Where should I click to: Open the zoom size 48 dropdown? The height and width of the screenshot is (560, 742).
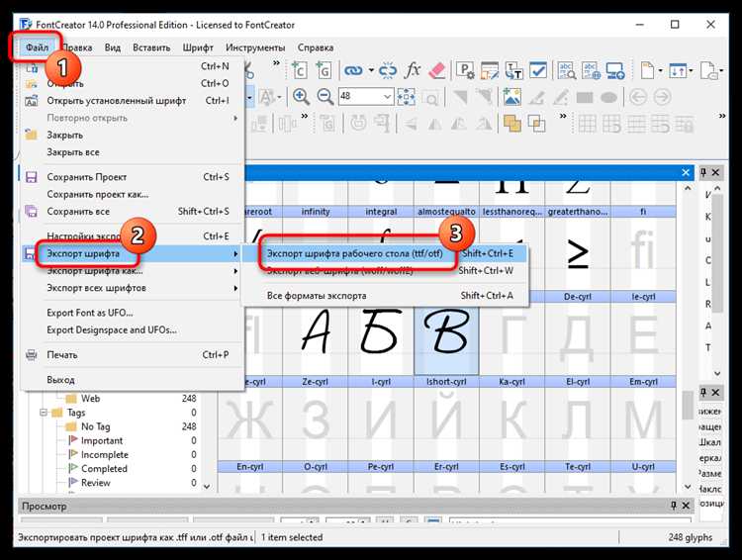tap(387, 97)
